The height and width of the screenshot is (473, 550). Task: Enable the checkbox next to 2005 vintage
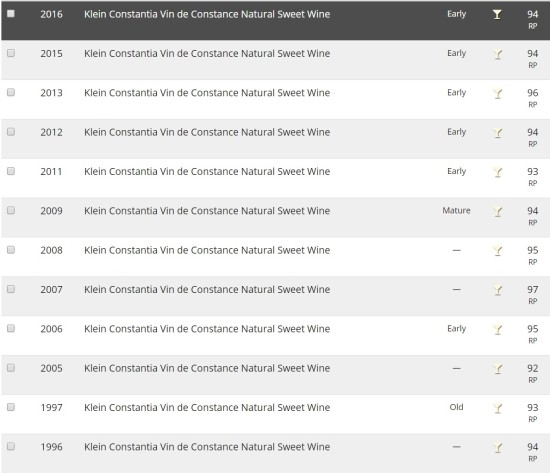(11, 367)
